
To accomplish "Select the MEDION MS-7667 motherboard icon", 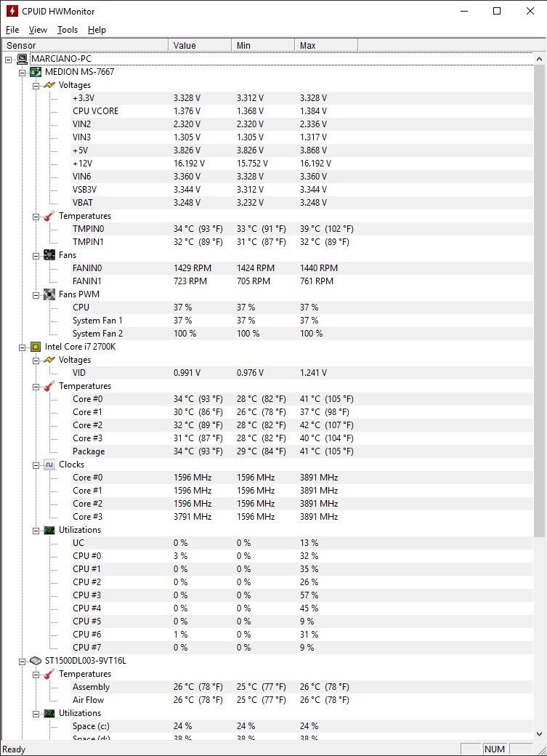I will (36, 72).
